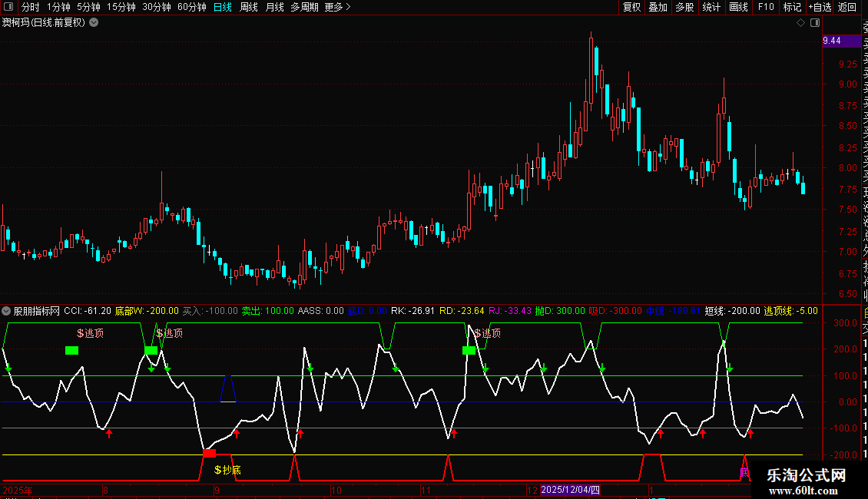Viewport: 868px width, 499px height.
Task: Click the 吸D: -300.00 label
Action: 615,311
